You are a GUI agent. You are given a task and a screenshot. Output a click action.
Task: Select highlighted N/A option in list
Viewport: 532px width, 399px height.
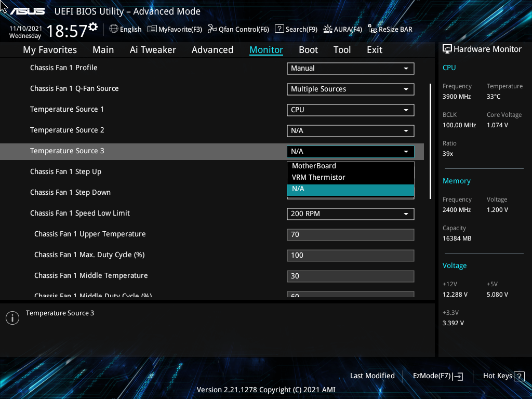tap(351, 190)
